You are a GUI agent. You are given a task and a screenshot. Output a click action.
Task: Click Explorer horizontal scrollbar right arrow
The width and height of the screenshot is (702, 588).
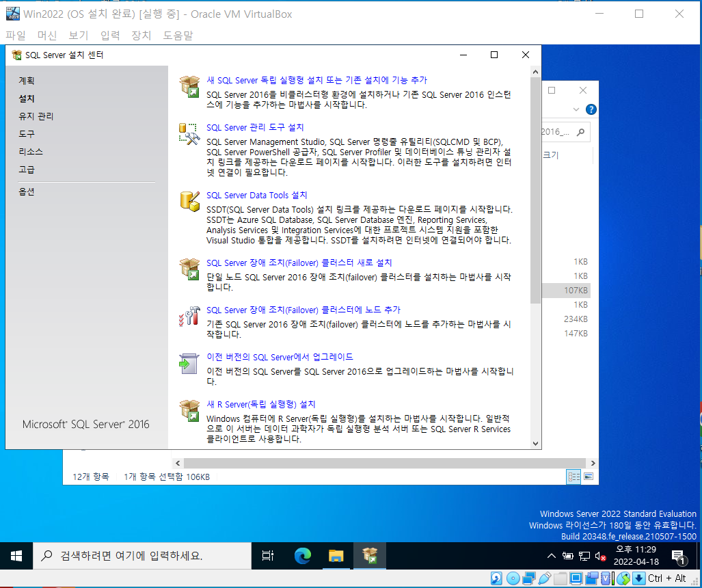593,463
